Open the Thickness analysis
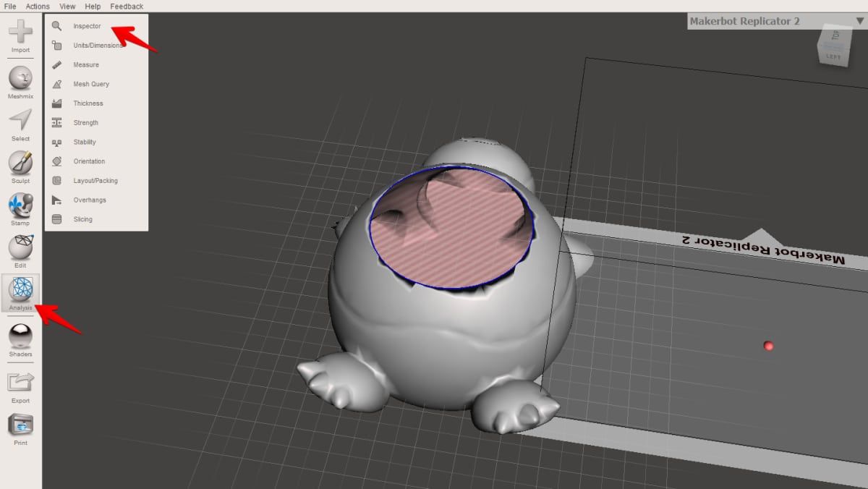The width and height of the screenshot is (868, 489). 85,103
